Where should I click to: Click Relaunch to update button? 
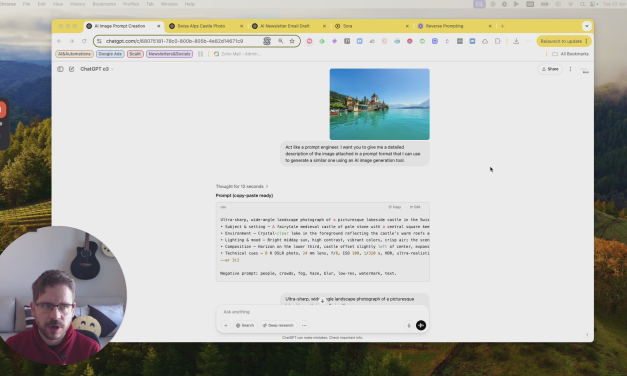pos(564,41)
